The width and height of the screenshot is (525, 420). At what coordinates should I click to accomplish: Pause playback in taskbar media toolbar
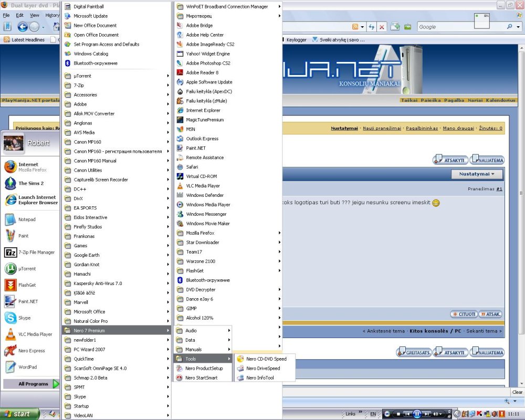tap(417, 414)
